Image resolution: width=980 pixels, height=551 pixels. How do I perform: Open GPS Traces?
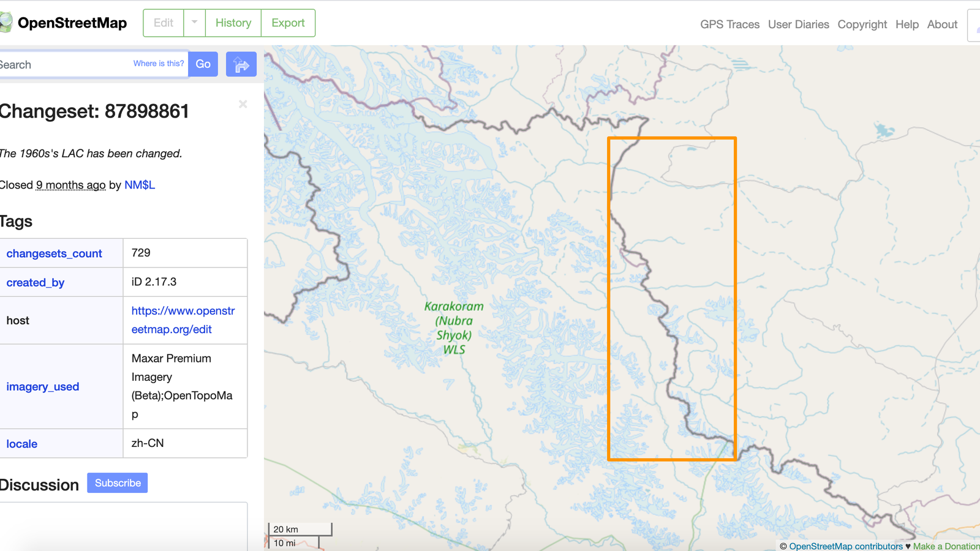pyautogui.click(x=729, y=24)
